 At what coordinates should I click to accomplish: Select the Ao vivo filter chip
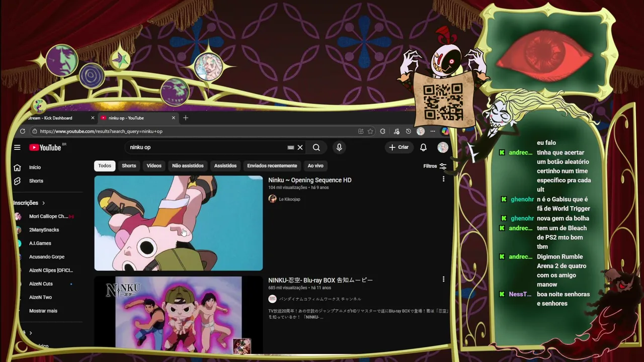(x=315, y=166)
